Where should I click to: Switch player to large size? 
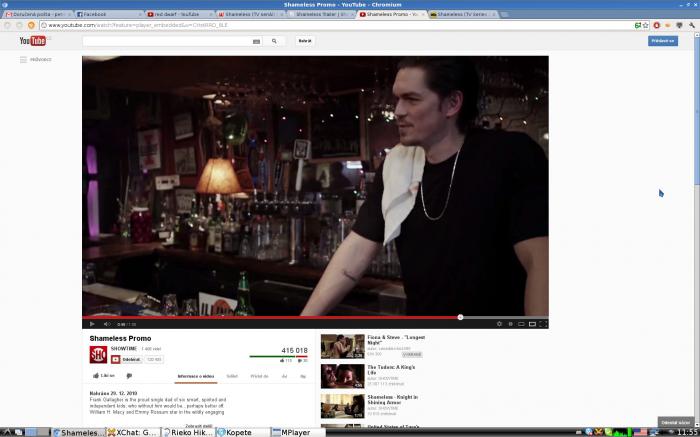click(x=532, y=324)
